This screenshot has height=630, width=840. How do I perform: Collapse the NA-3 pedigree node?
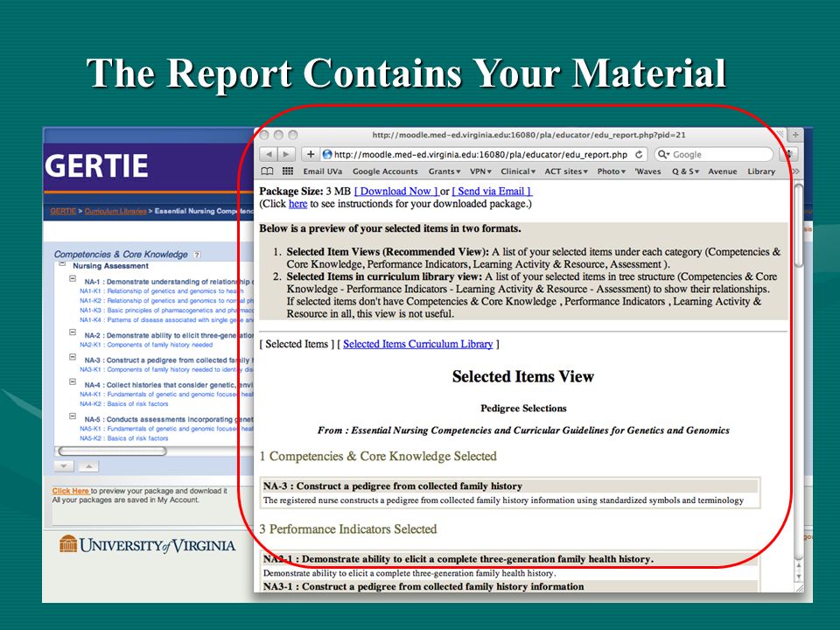[73, 357]
